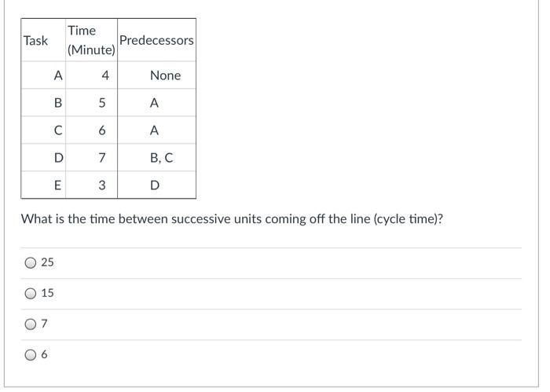Click the time value 7 for Task D
Viewport: 550px width, 392px height.
point(102,158)
